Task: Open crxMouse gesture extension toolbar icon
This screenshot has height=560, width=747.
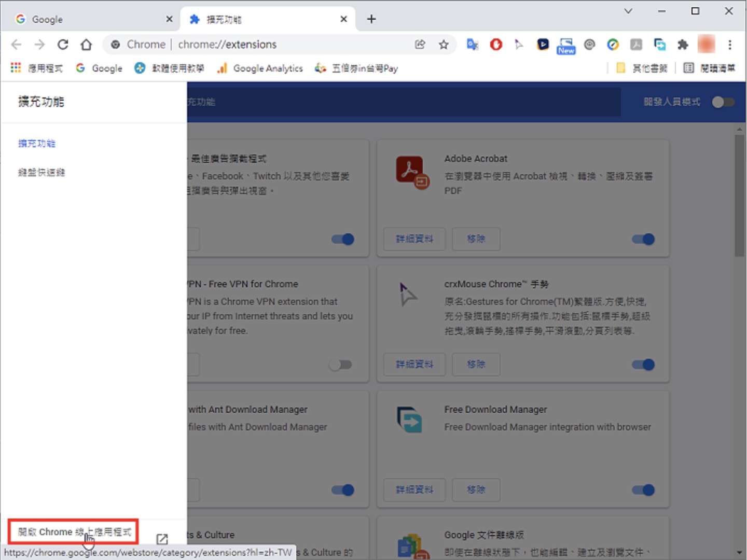Action: pyautogui.click(x=519, y=45)
